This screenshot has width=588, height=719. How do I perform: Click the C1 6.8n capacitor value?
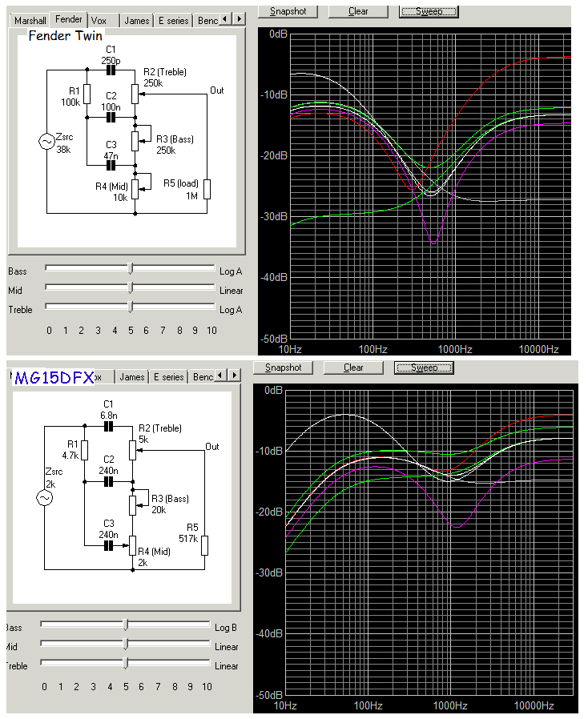pos(109,416)
